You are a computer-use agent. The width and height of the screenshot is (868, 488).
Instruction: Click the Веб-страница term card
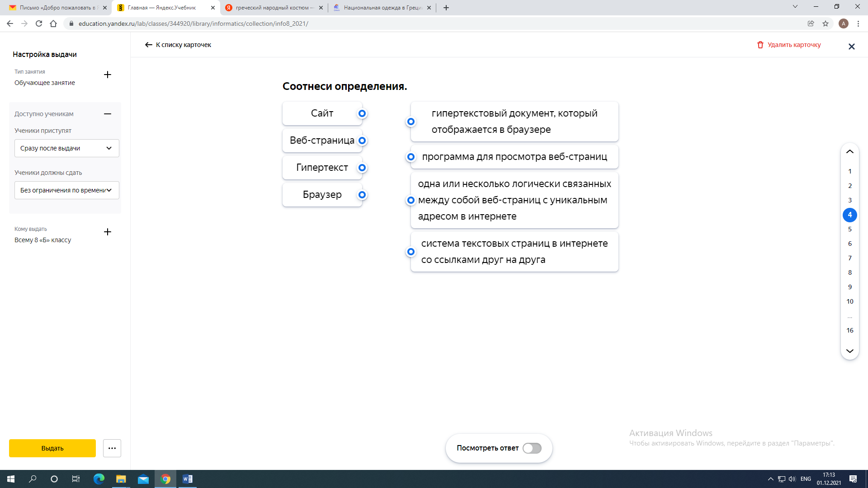click(322, 141)
